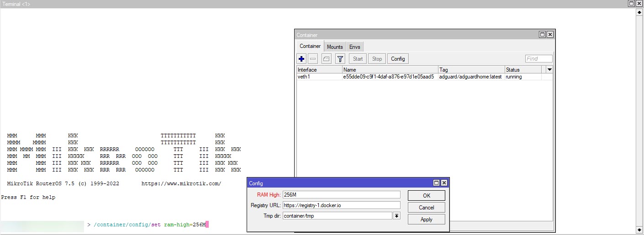Click the terminal scrollbar down arrow
Image resolution: width=644 pixels, height=235 pixels.
coord(639,230)
